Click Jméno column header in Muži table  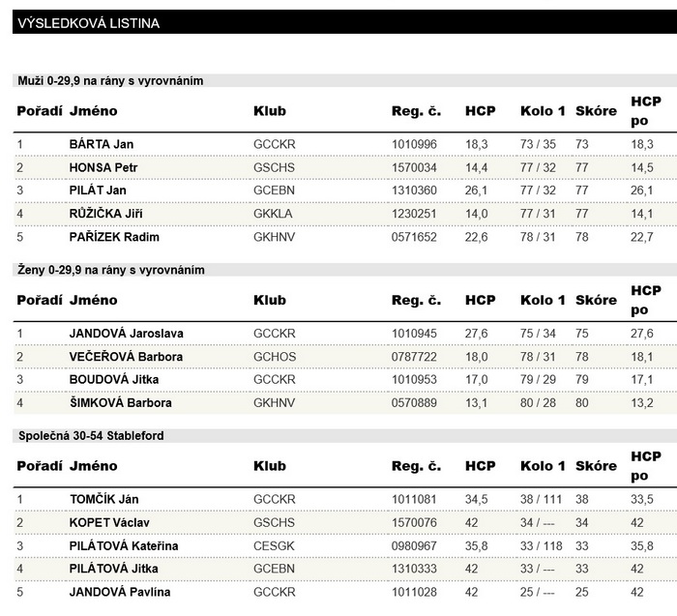pos(93,111)
